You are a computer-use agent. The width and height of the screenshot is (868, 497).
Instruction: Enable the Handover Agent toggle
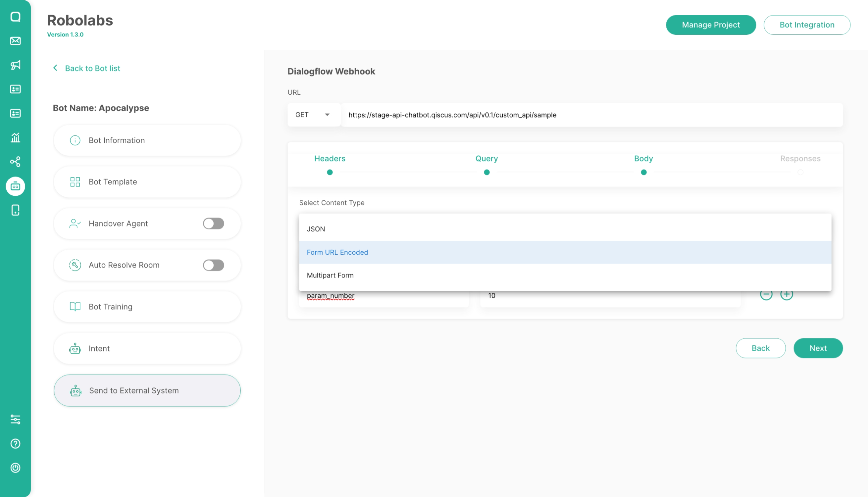tap(213, 224)
